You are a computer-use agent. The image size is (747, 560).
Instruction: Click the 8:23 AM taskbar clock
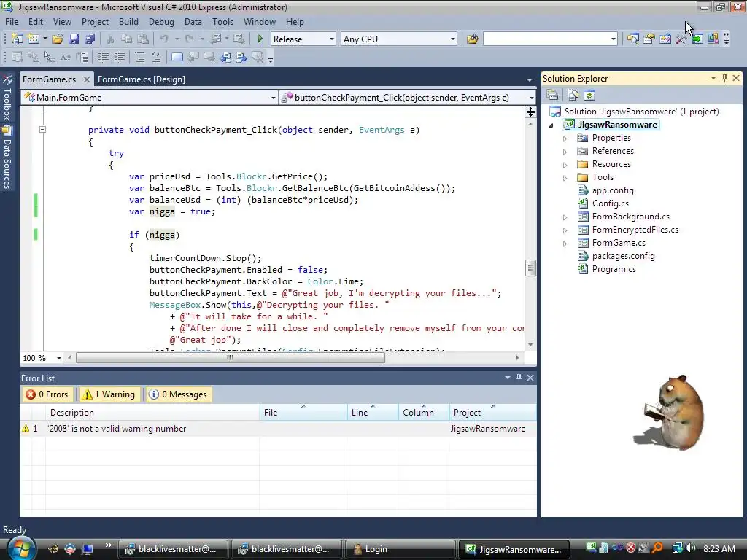(x=719, y=548)
